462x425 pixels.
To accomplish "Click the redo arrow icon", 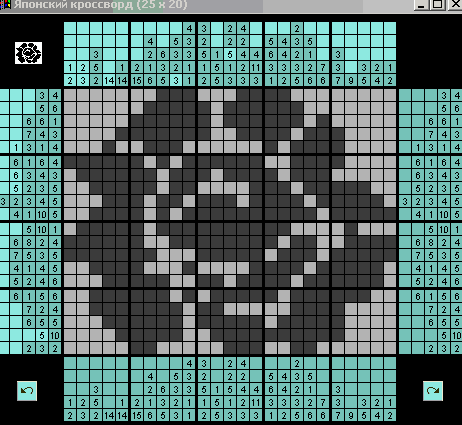I will coord(433,391).
